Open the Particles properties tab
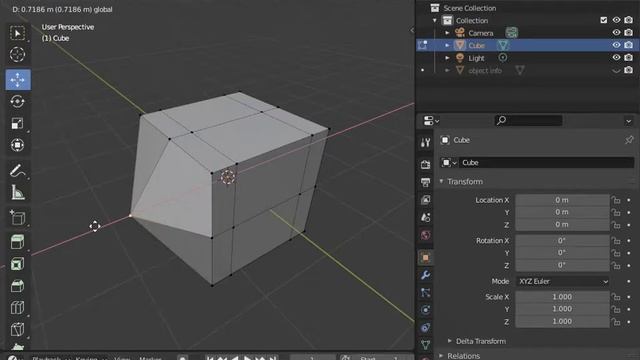 click(425, 292)
